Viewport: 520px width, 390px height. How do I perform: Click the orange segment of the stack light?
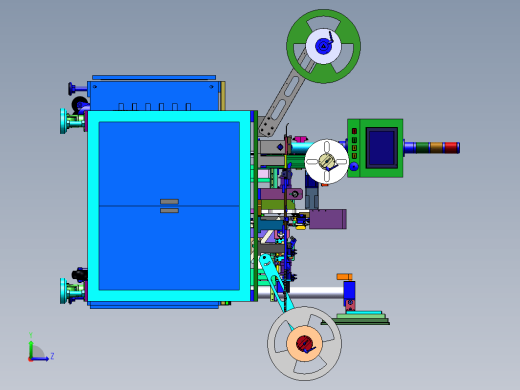tap(437, 148)
